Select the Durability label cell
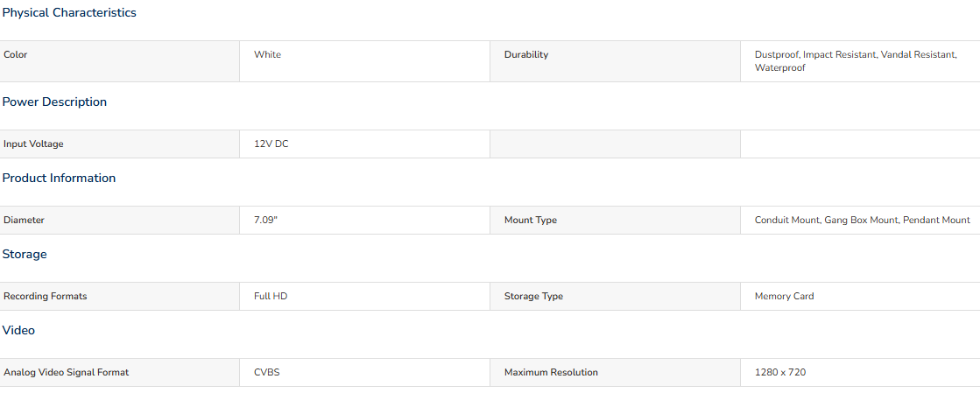The image size is (980, 393). coord(615,61)
